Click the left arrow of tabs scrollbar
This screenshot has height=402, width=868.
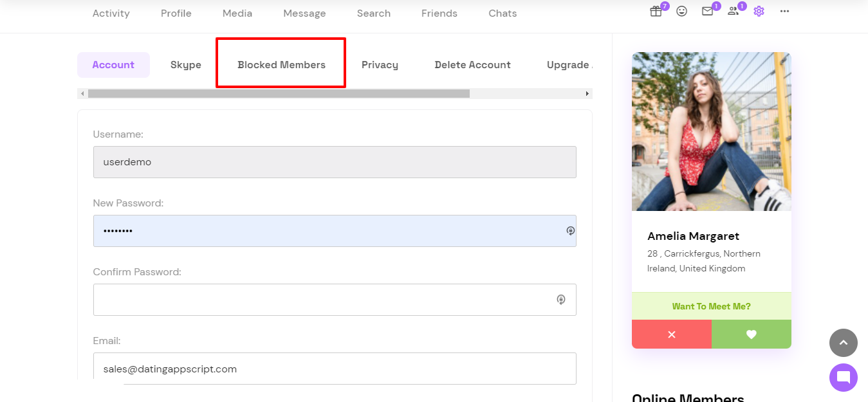pyautogui.click(x=82, y=93)
